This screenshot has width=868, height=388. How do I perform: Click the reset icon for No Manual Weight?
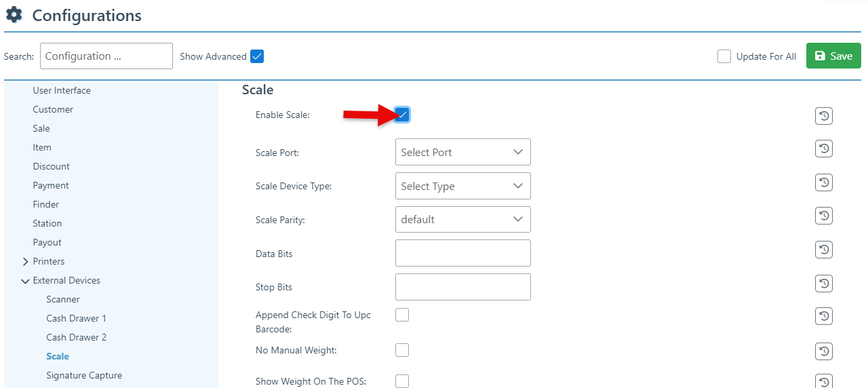823,351
